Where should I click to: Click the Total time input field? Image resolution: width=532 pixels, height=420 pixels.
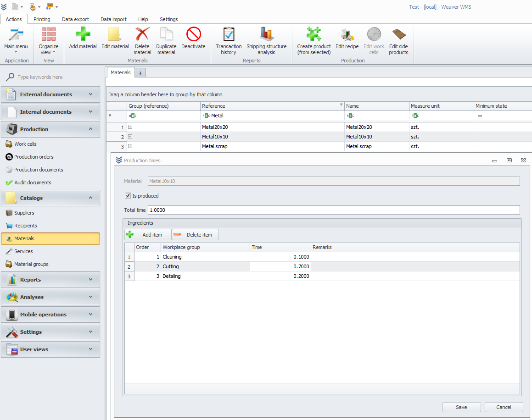coord(334,210)
